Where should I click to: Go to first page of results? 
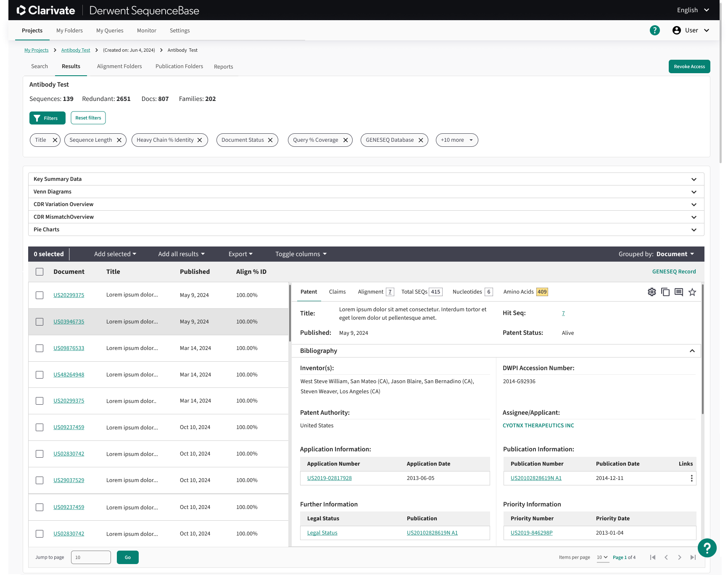(x=653, y=557)
